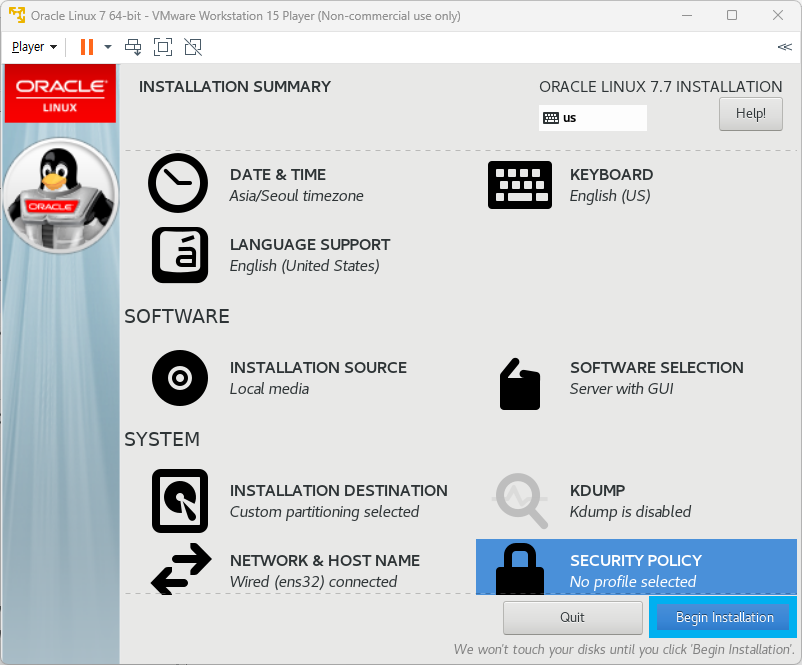Open the Language Support icon
The height and width of the screenshot is (665, 802).
pyautogui.click(x=180, y=255)
